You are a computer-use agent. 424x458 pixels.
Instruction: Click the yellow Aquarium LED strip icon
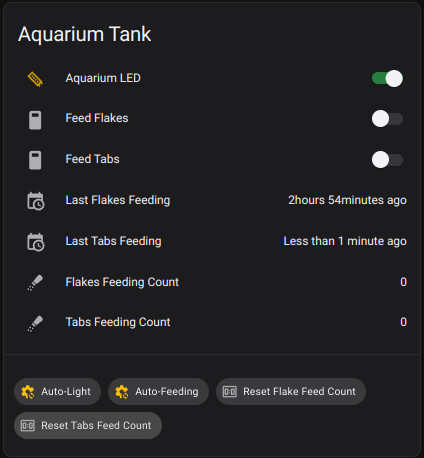tap(35, 79)
